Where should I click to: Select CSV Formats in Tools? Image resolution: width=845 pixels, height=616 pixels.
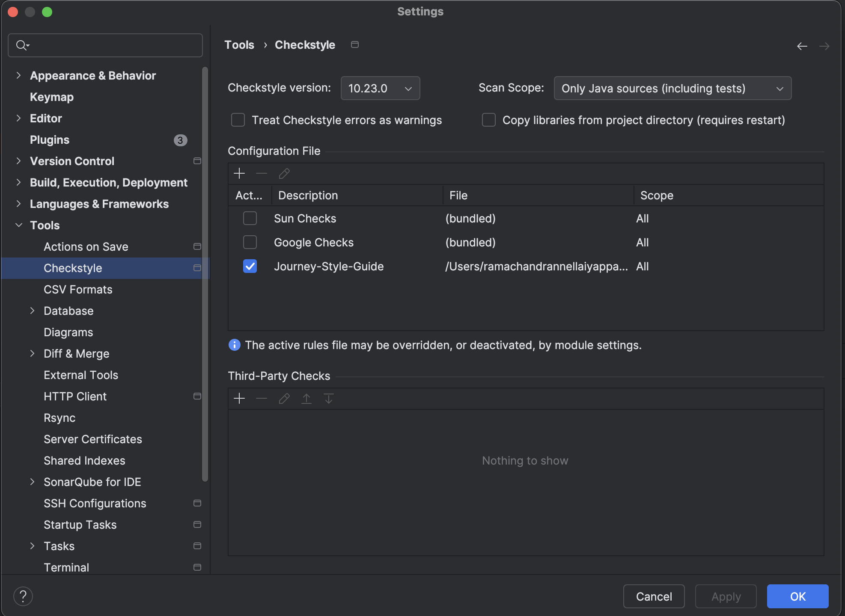(78, 290)
